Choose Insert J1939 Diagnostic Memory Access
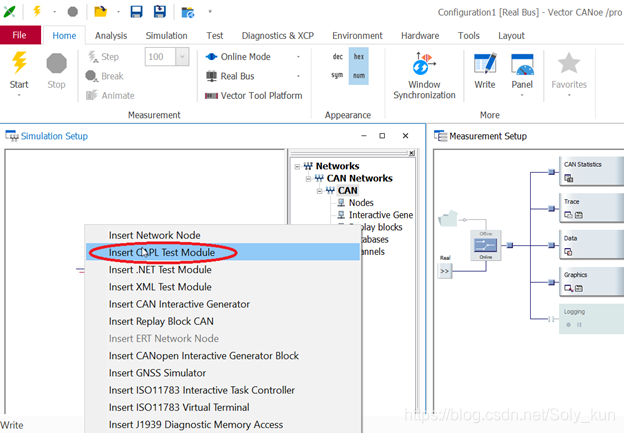Screen dimensions: 624x433 click(x=223, y=425)
